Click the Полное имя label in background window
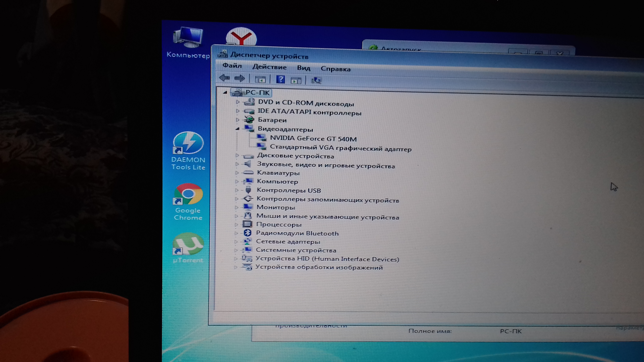Screen dimensions: 644x362 click(x=430, y=331)
